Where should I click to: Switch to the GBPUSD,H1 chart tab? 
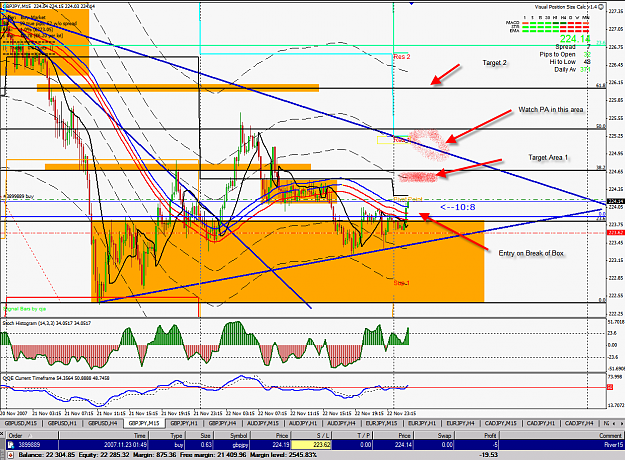pyautogui.click(x=62, y=423)
